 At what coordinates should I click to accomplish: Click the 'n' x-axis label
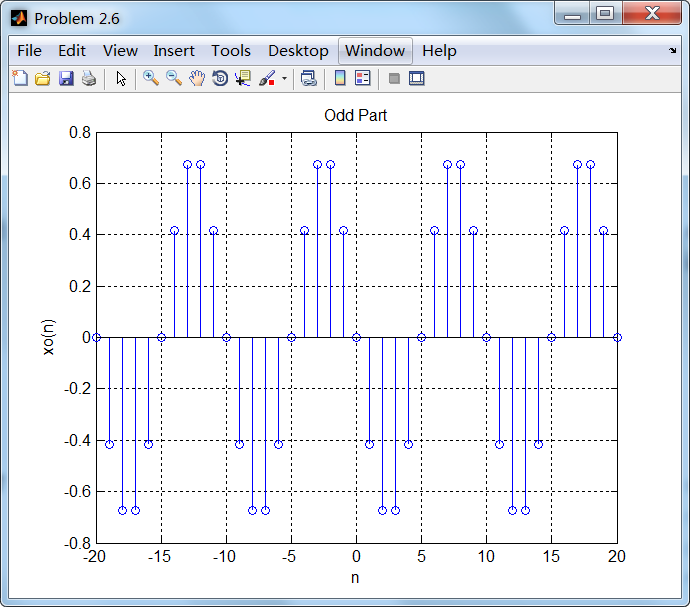355,578
